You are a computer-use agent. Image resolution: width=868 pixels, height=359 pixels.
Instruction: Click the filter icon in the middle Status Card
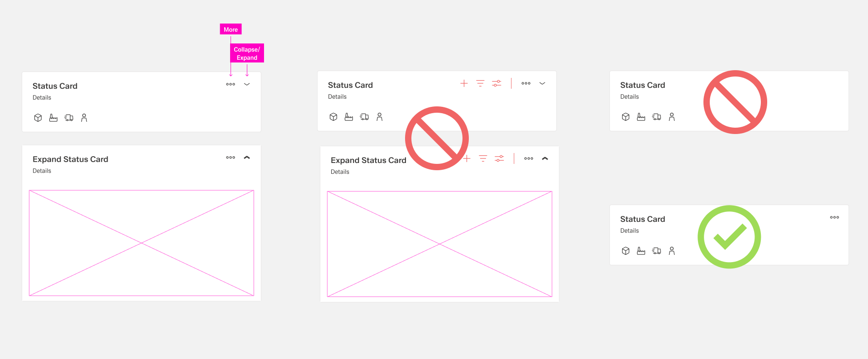tap(480, 83)
